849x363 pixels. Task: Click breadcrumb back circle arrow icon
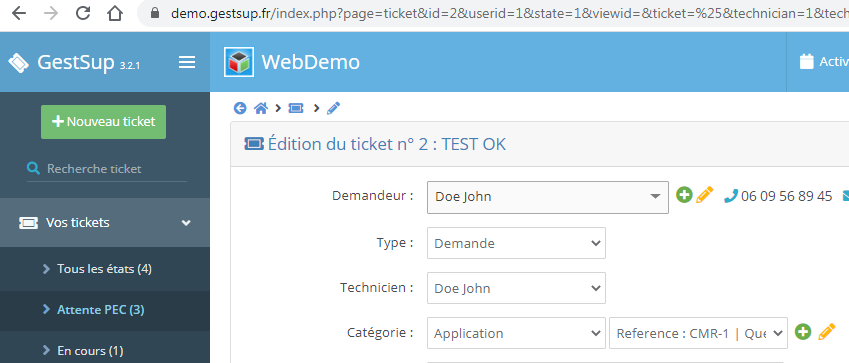240,108
